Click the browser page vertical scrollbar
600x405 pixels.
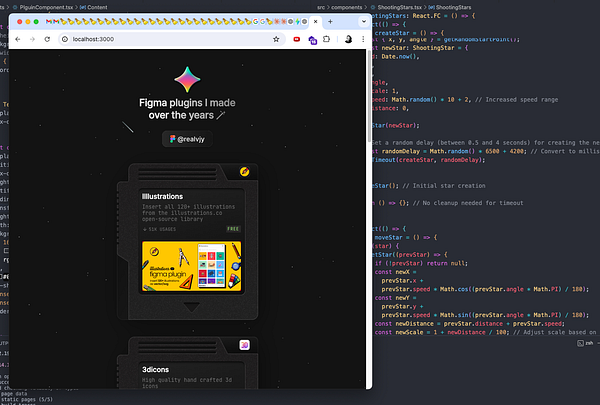click(369, 96)
